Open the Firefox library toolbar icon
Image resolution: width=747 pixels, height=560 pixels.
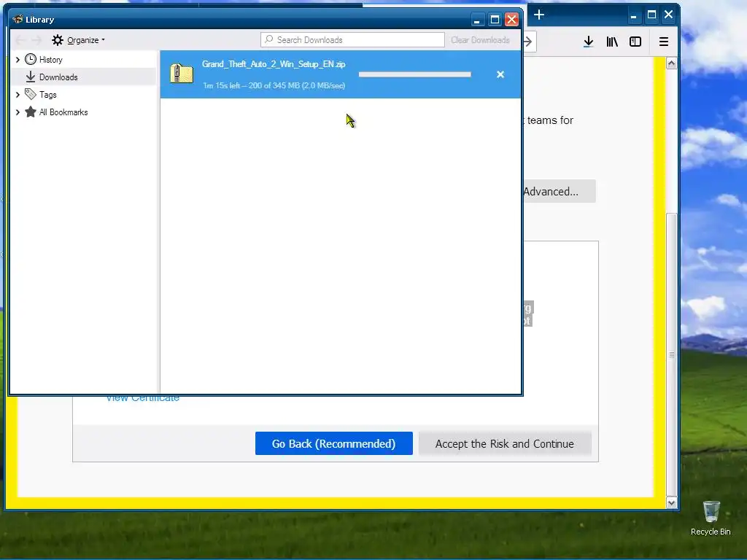tap(612, 42)
